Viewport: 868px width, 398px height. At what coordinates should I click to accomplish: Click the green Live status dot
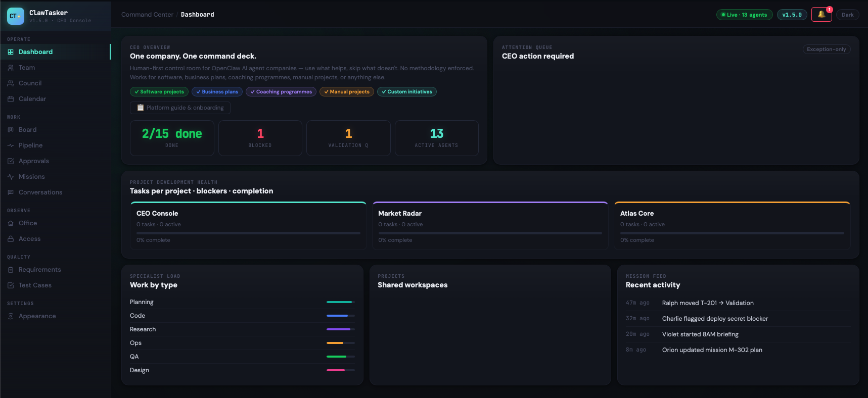click(x=723, y=15)
